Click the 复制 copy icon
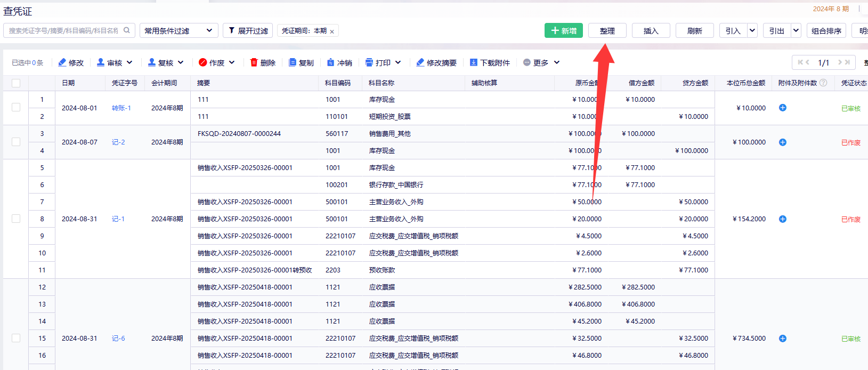The height and width of the screenshot is (370, 868). pos(293,62)
